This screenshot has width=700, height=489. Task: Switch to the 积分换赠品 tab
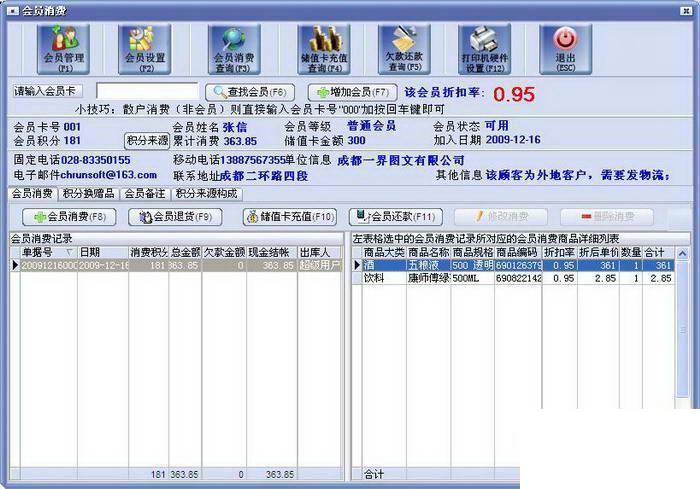(x=88, y=193)
